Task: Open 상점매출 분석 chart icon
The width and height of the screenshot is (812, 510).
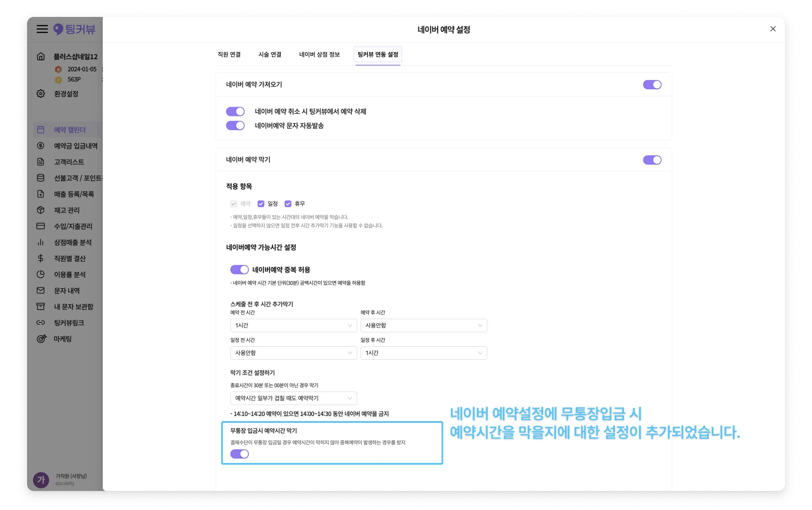Action: tap(41, 242)
